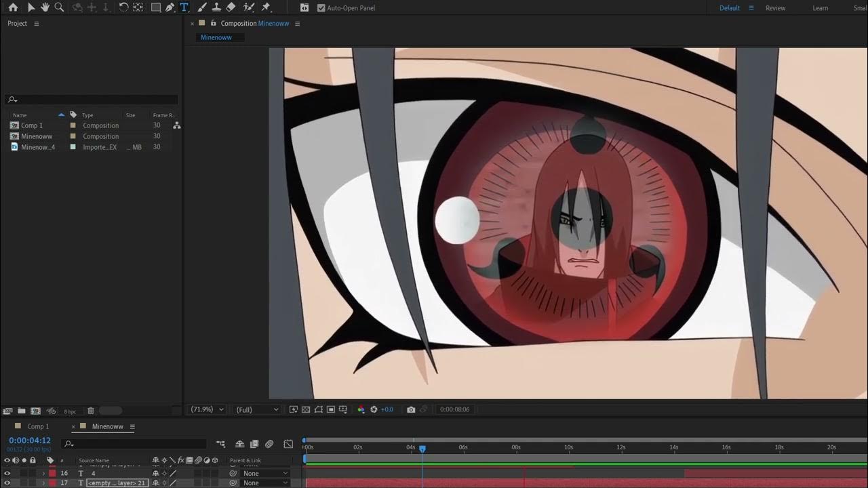Switch to the Review workspace

click(x=775, y=8)
